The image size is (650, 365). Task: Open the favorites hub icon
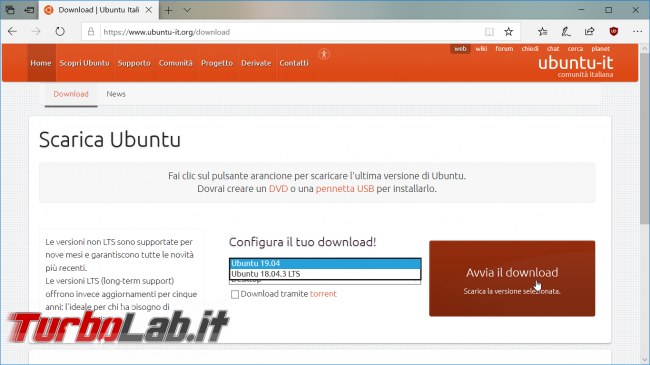[542, 32]
